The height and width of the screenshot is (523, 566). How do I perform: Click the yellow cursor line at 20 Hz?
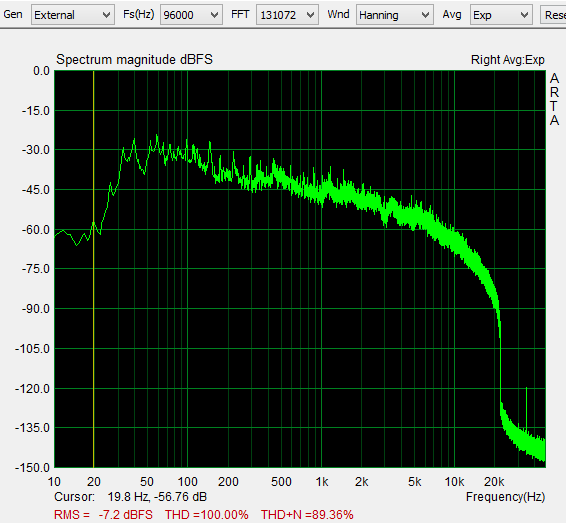coord(93,269)
